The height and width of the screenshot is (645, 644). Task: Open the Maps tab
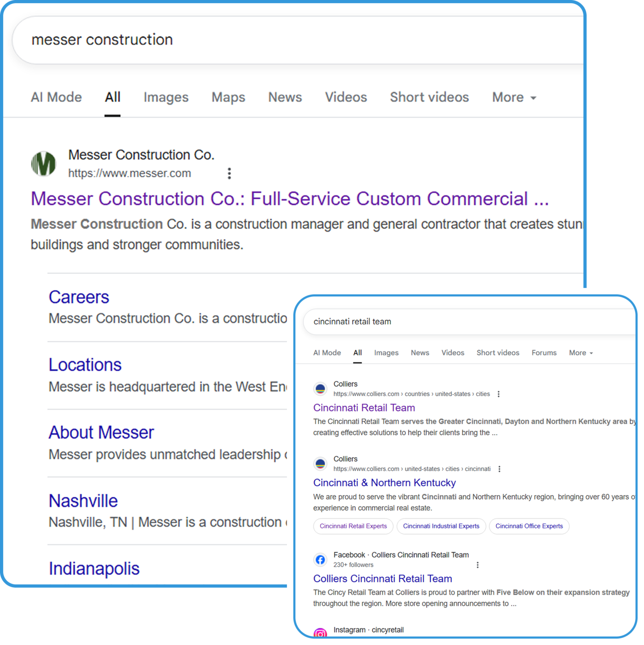pyautogui.click(x=228, y=98)
